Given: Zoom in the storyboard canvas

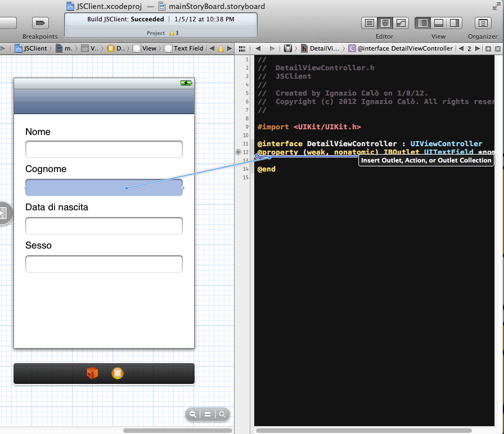Looking at the screenshot, I should 223,414.
